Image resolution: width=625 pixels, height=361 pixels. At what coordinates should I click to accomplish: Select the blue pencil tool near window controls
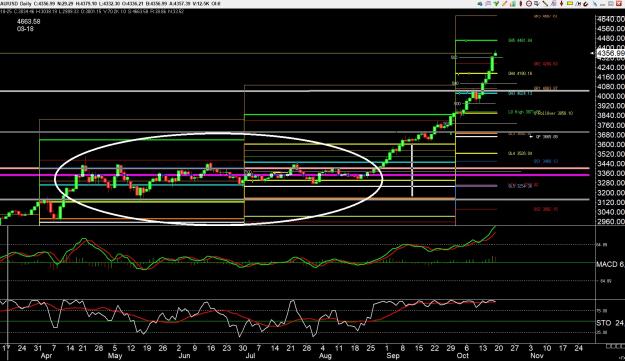pos(595,4)
